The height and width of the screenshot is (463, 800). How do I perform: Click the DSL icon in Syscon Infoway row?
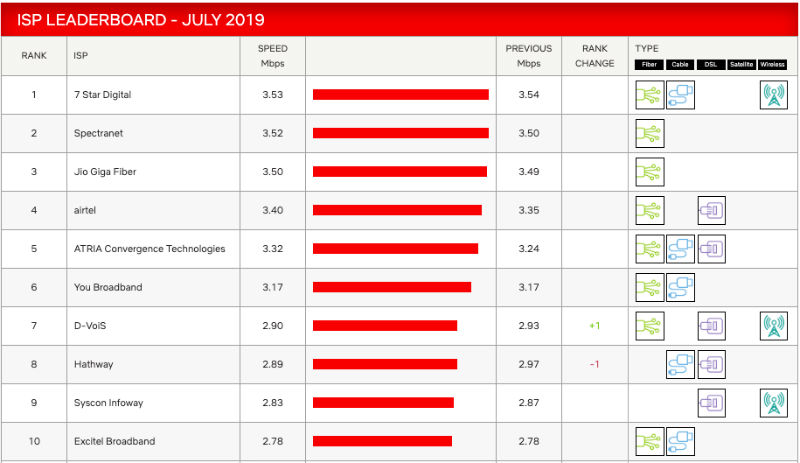point(711,403)
